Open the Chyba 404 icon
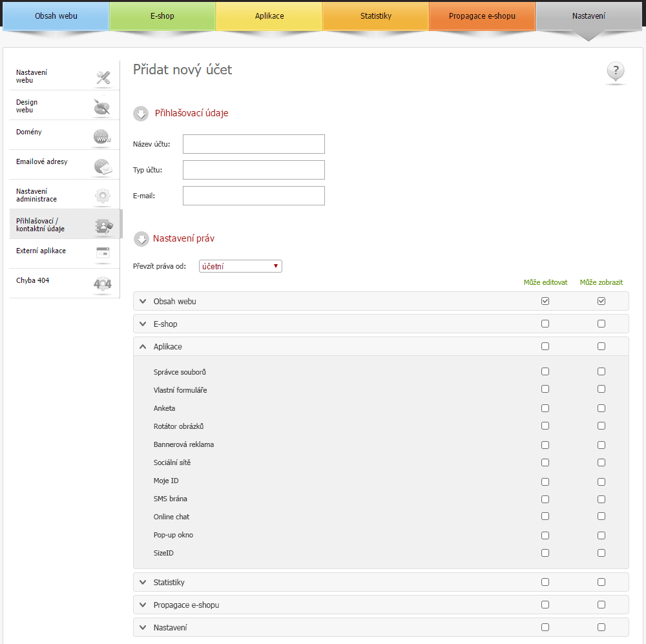 (102, 284)
